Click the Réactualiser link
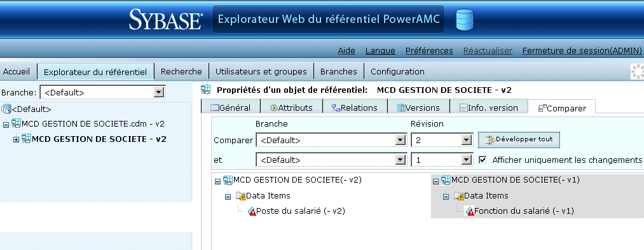The width and height of the screenshot is (644, 250). coord(488,51)
